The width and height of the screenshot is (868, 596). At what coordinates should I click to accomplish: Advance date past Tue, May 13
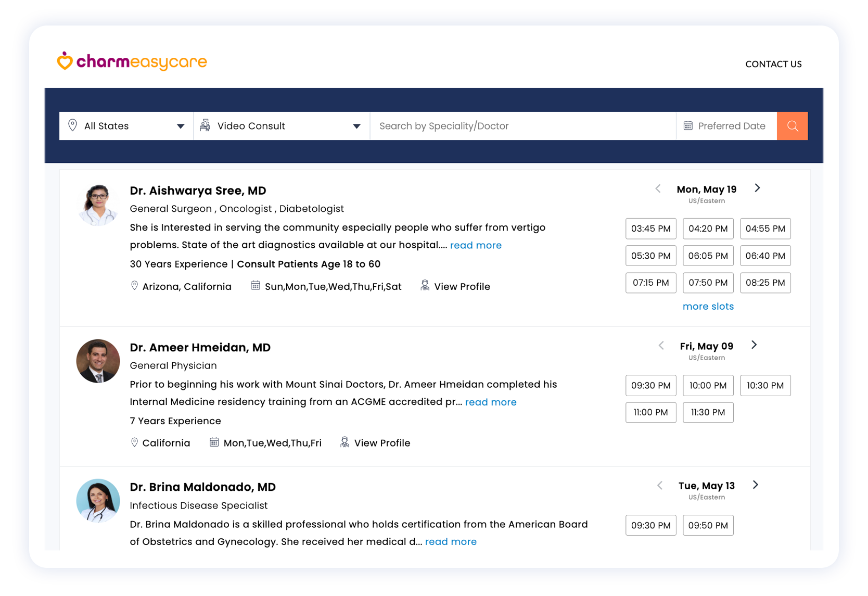pyautogui.click(x=756, y=485)
